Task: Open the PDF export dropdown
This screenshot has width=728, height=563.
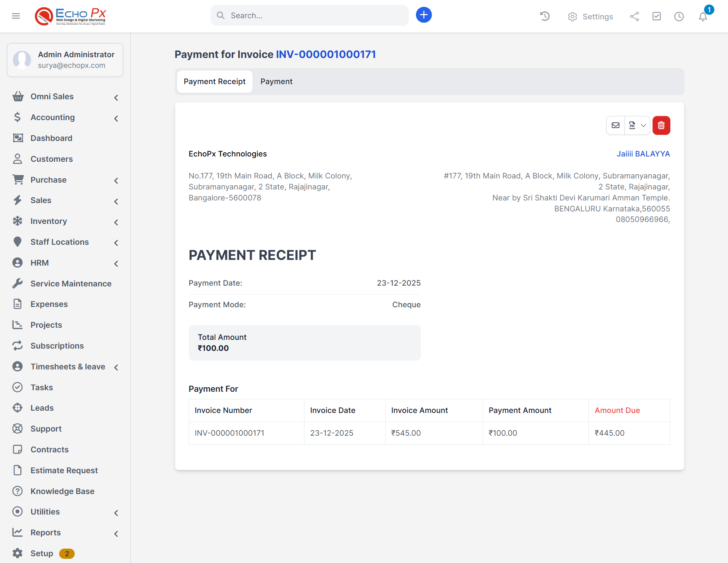Action: pos(637,125)
